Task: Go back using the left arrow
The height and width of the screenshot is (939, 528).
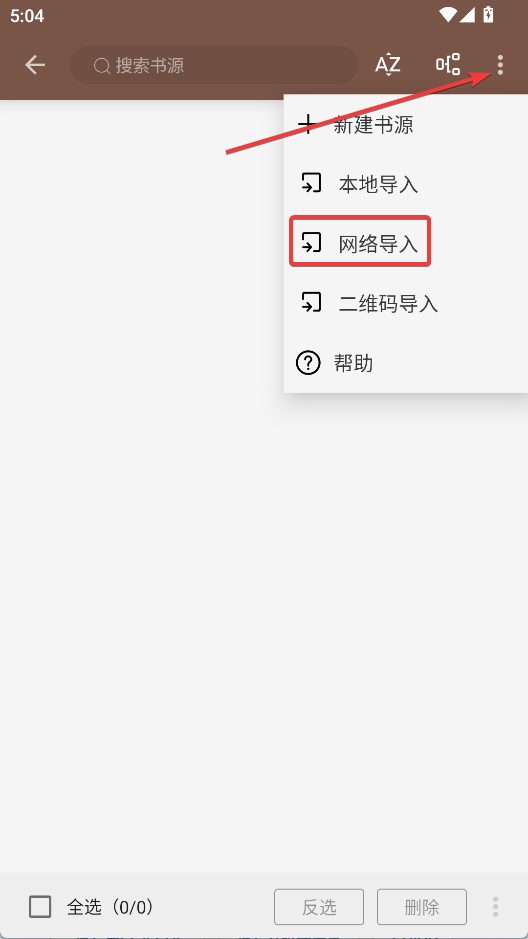Action: tap(35, 65)
